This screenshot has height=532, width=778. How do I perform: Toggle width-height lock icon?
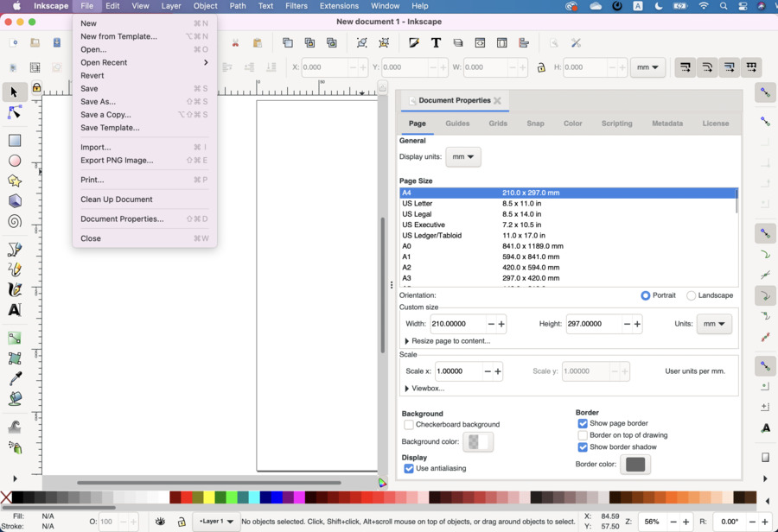tap(541, 67)
